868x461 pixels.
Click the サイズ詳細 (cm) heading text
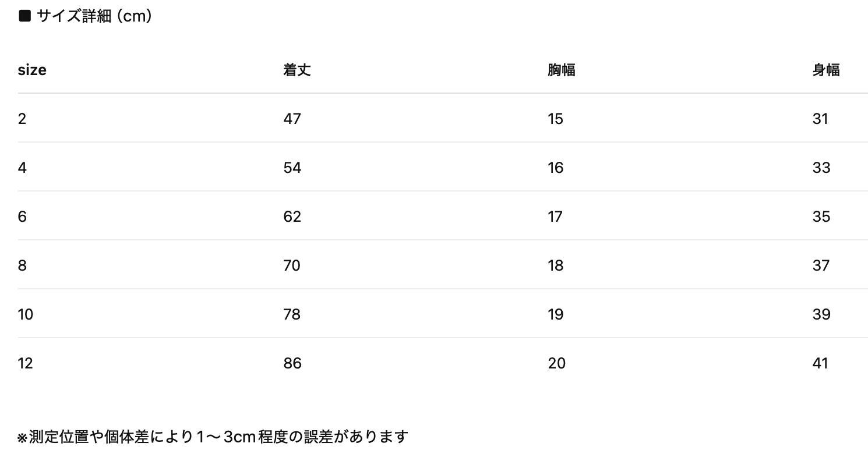click(94, 16)
